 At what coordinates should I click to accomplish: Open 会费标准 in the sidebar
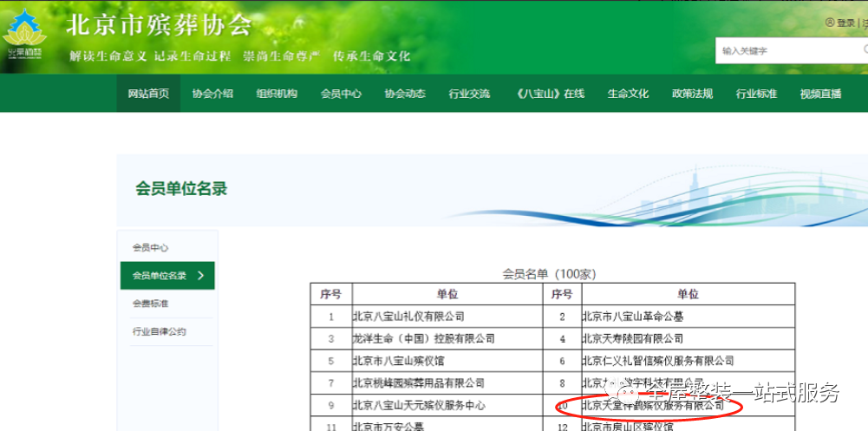coord(151,304)
